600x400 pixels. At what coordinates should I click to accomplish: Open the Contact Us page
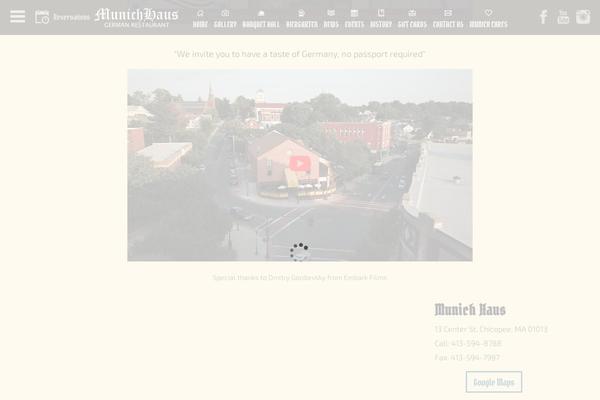448,19
